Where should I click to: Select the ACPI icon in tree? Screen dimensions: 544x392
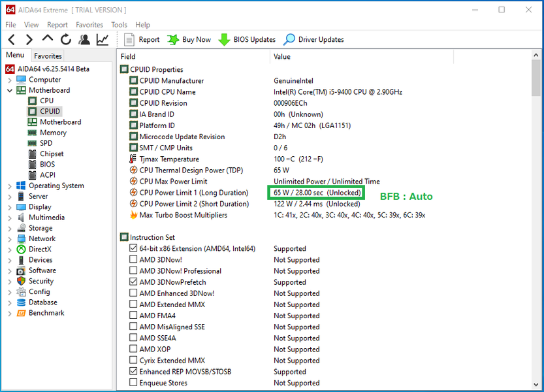click(x=32, y=175)
